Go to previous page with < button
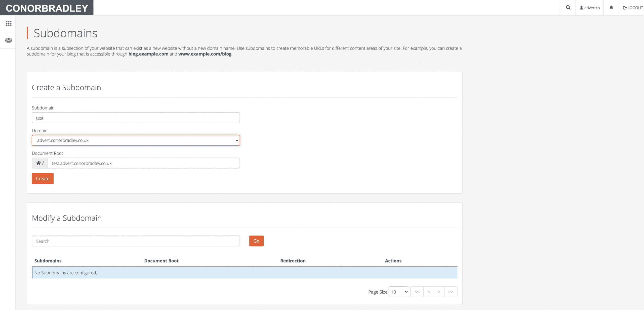Screen dimensions: 644x310 429,292
